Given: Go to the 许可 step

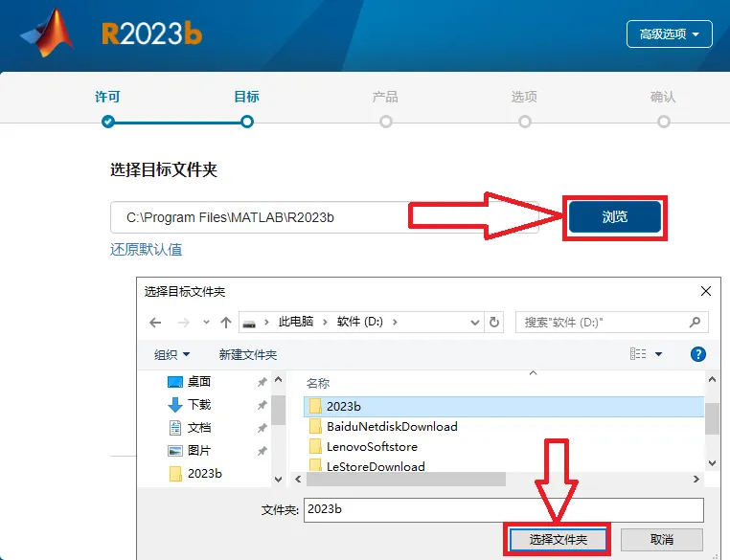Looking at the screenshot, I should (x=107, y=97).
